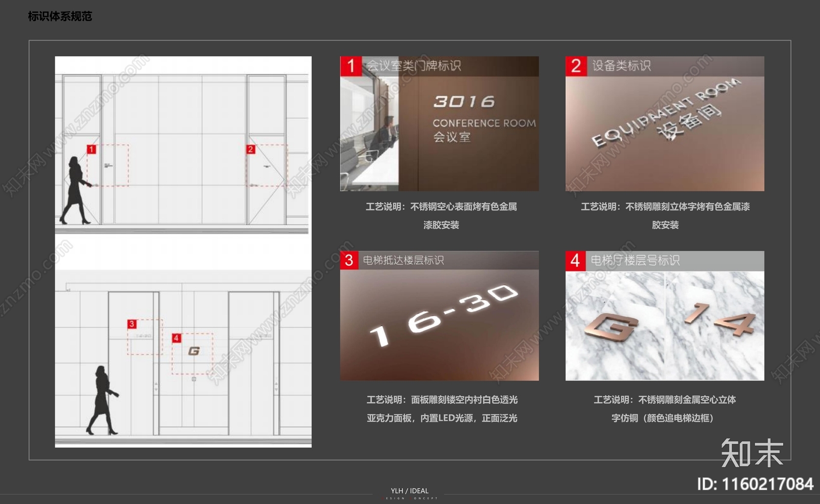This screenshot has height=504, width=820.
Task: Click the 会议室 text under CONFERENCE ROOM
Action: tap(452, 137)
